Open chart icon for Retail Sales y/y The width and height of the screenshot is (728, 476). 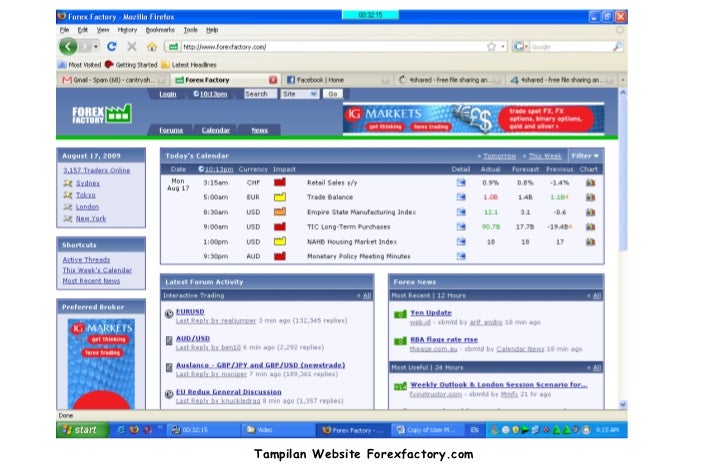[590, 183]
